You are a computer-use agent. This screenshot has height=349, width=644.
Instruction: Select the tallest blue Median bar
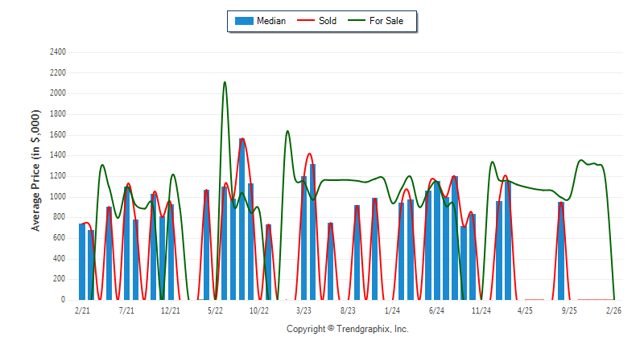point(242,219)
